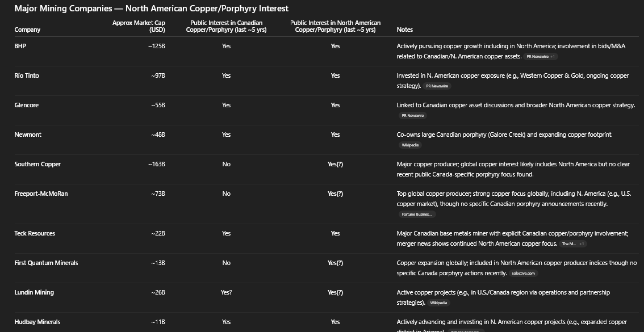The width and height of the screenshot is (644, 332).
Task: Click the ~163B market cap value
Action: coord(156,164)
